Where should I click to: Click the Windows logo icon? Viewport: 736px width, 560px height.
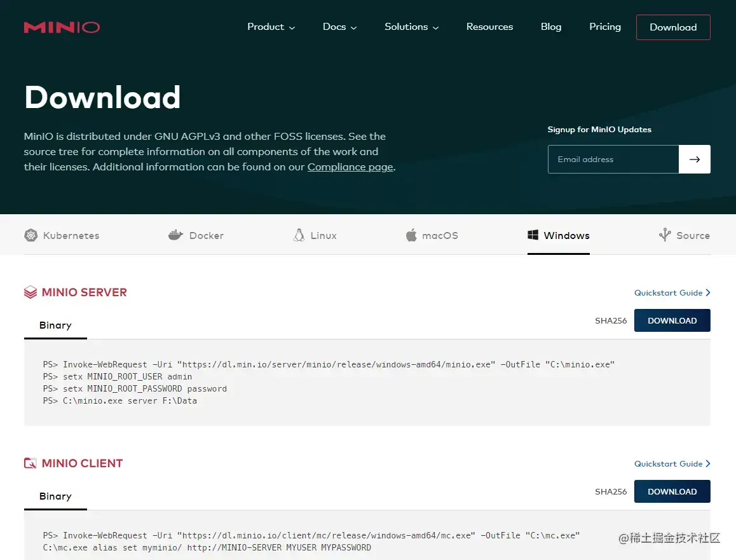point(533,235)
